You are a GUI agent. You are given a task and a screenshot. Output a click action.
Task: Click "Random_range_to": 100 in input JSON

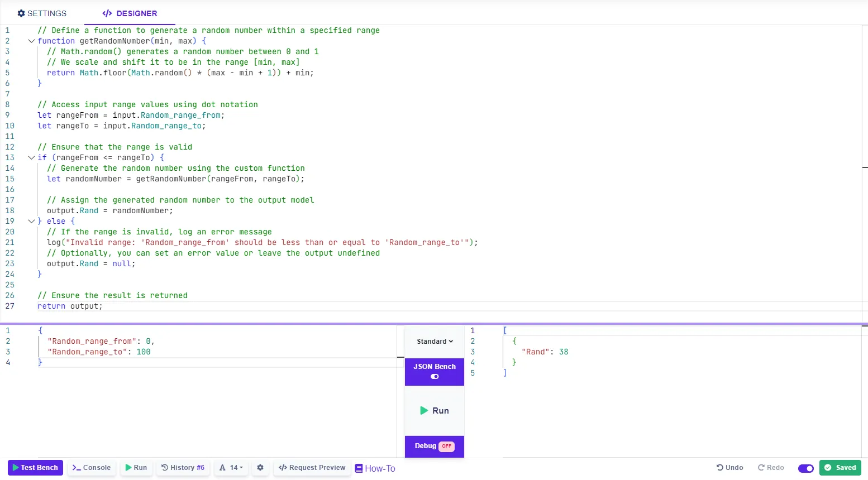pyautogui.click(x=99, y=352)
